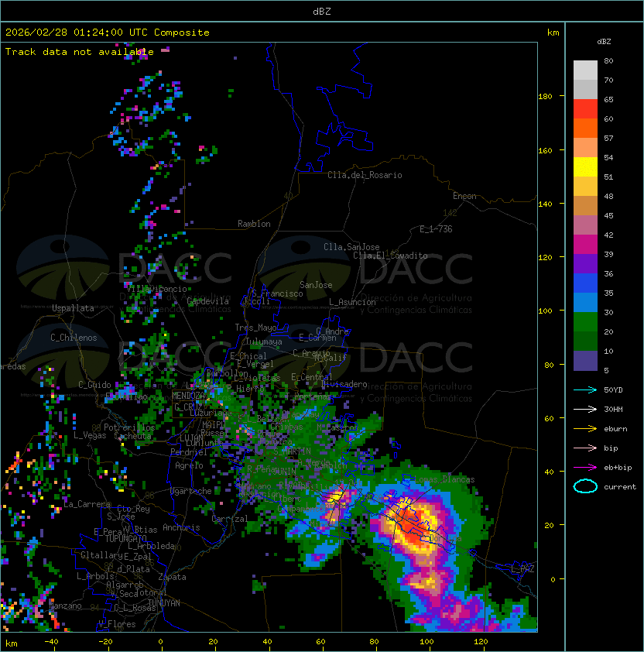Click the 'S_Francisco' map label

point(277,293)
